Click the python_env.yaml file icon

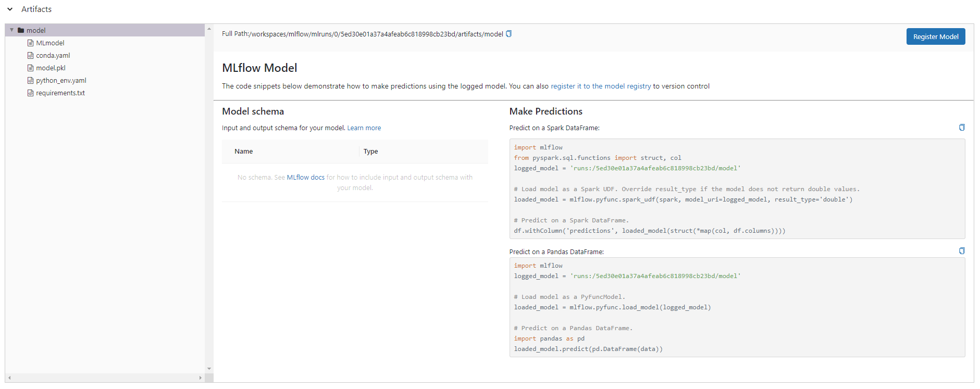30,81
